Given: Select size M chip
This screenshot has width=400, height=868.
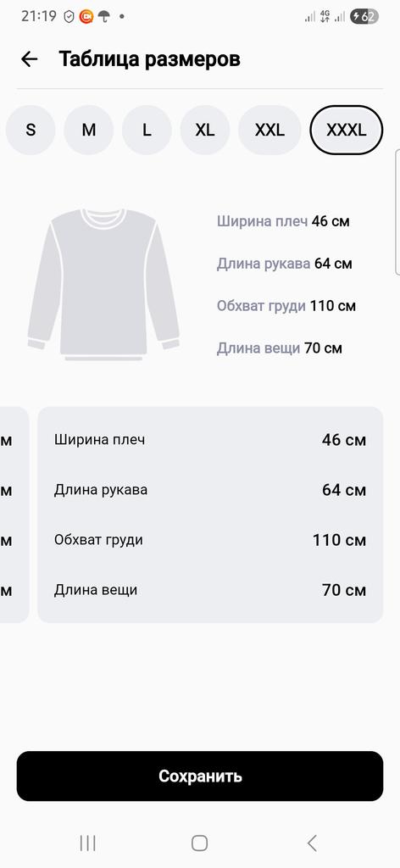Looking at the screenshot, I should (88, 130).
